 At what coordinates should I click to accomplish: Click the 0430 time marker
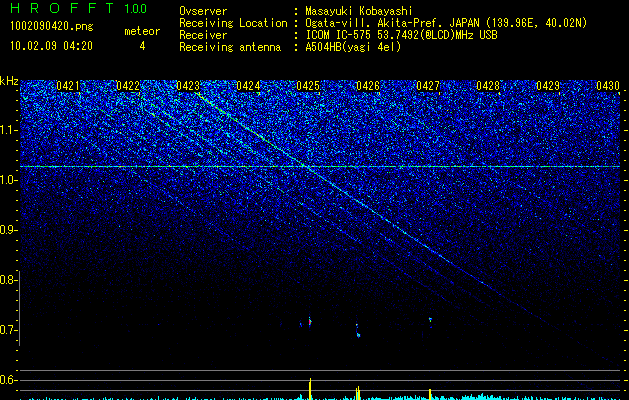pyautogui.click(x=608, y=86)
